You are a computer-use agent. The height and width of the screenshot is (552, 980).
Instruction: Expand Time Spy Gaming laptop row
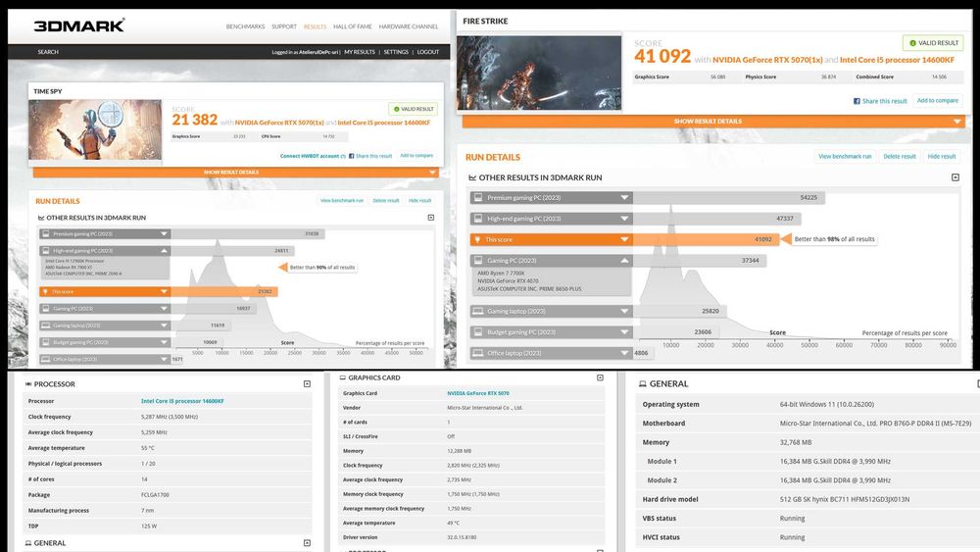point(164,326)
